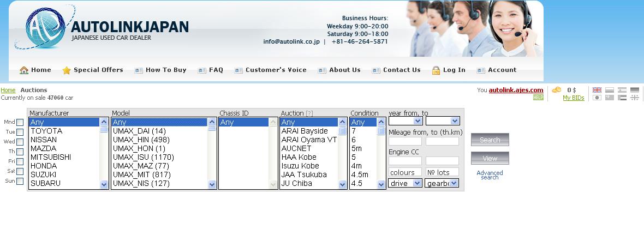Click the Special Offers star icon
The height and width of the screenshot is (229, 644).
[67, 70]
